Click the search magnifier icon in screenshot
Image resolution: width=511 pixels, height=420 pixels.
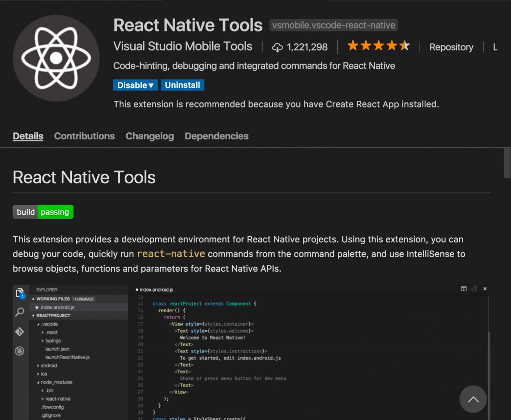click(19, 312)
